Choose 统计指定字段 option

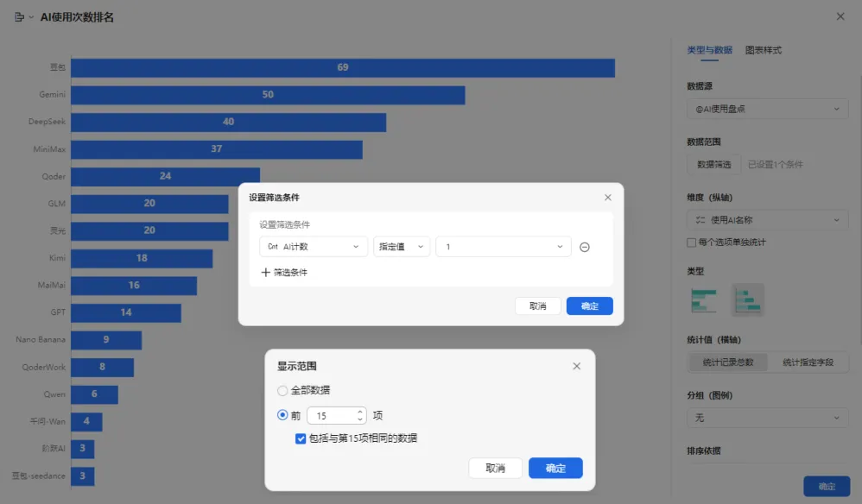click(x=808, y=362)
